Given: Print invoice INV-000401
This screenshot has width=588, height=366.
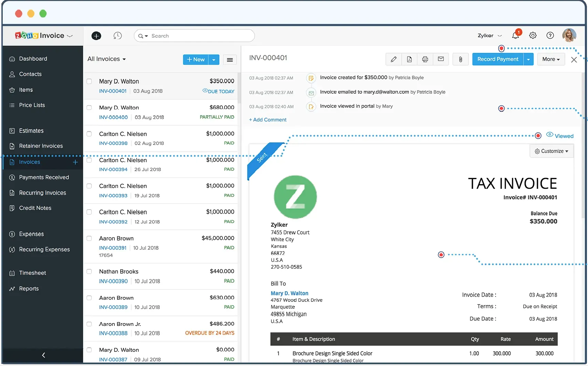Looking at the screenshot, I should (x=425, y=59).
